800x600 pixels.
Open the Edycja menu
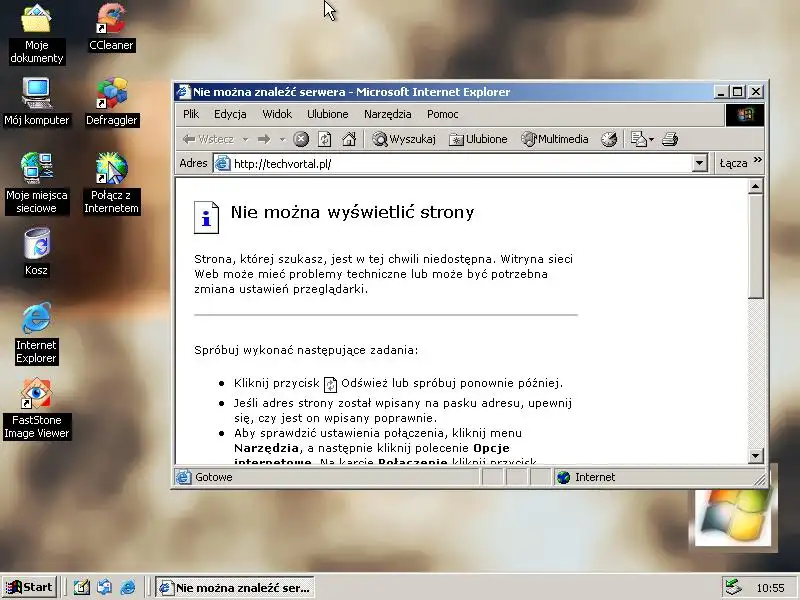pyautogui.click(x=230, y=114)
